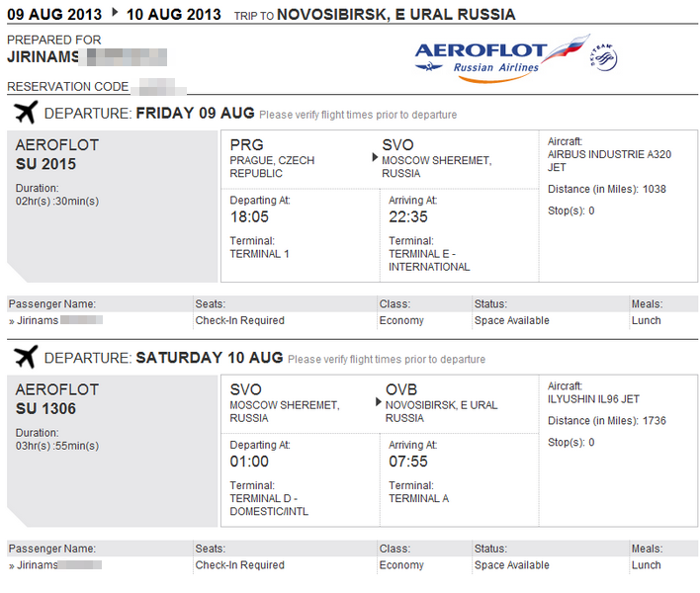Click Space Available status of second flight
700x593 pixels.
[x=511, y=565]
